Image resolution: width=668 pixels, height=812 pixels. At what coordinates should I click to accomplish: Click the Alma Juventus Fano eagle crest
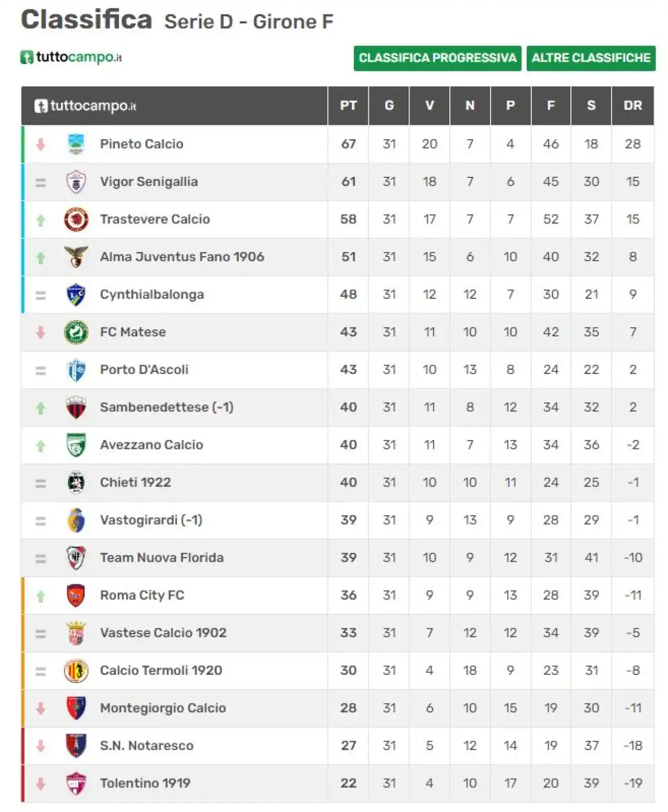[x=76, y=257]
